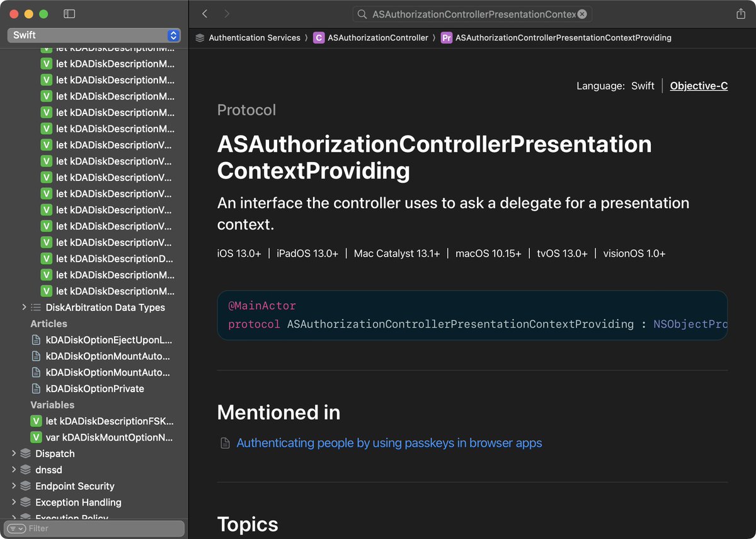Click the iOS 13.0+ availability label
The width and height of the screenshot is (756, 539).
tap(239, 253)
